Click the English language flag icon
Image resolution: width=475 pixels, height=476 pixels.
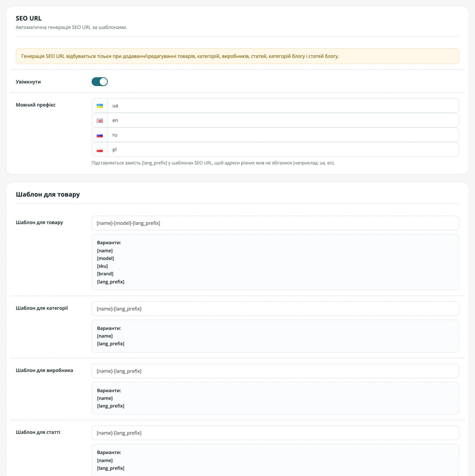(100, 121)
